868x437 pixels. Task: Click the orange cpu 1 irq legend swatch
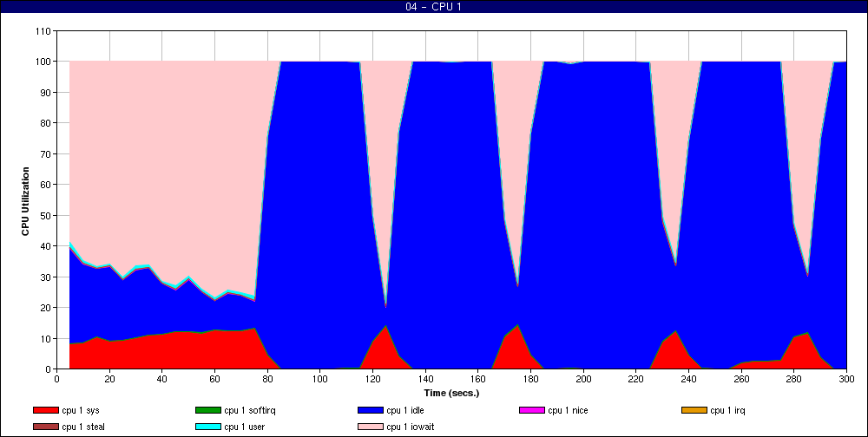pos(694,410)
